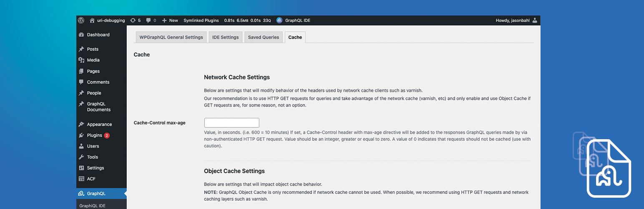Switch to WPGraphQL General Settings tab
The width and height of the screenshot is (644, 209).
(x=171, y=37)
